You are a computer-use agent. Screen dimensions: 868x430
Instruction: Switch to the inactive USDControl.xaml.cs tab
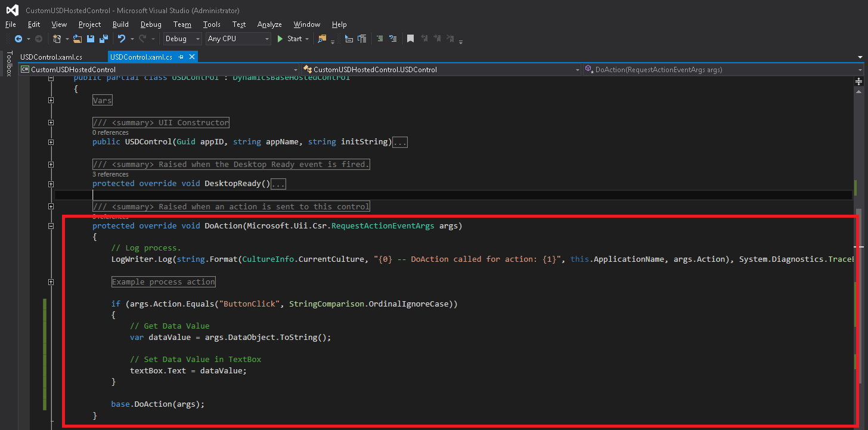[51, 57]
